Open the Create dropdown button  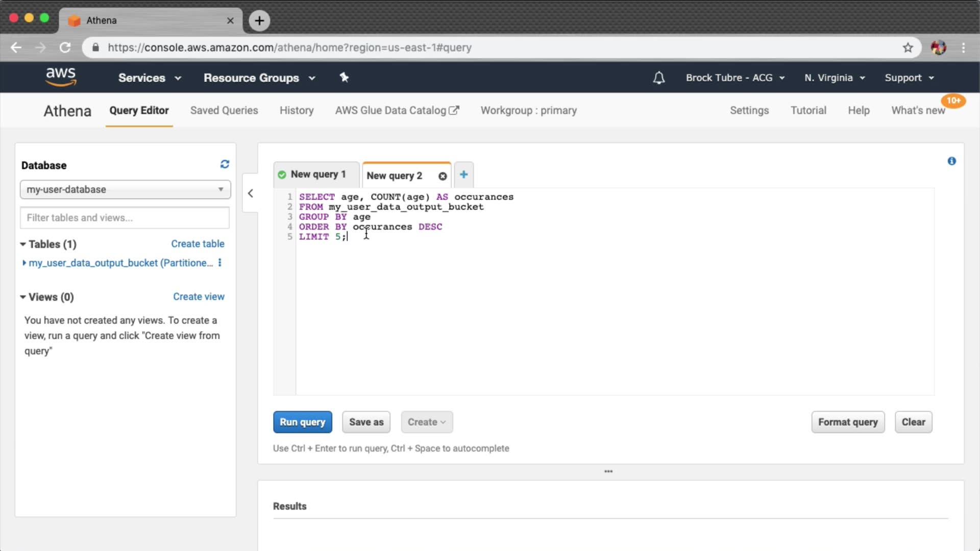[427, 422]
